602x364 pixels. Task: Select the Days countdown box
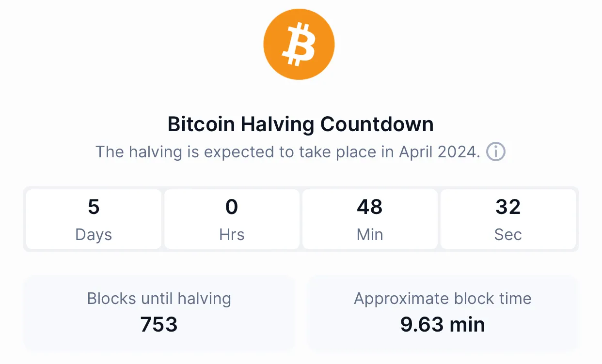click(94, 219)
